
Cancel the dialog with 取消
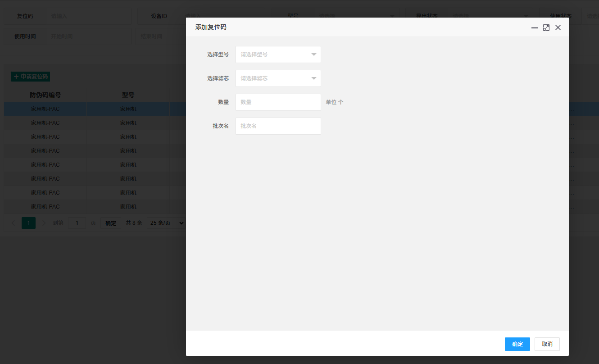tap(547, 344)
